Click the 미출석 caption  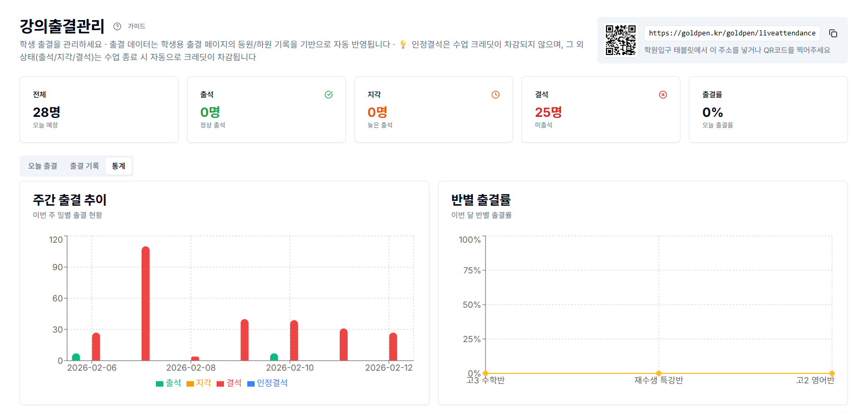coord(544,125)
